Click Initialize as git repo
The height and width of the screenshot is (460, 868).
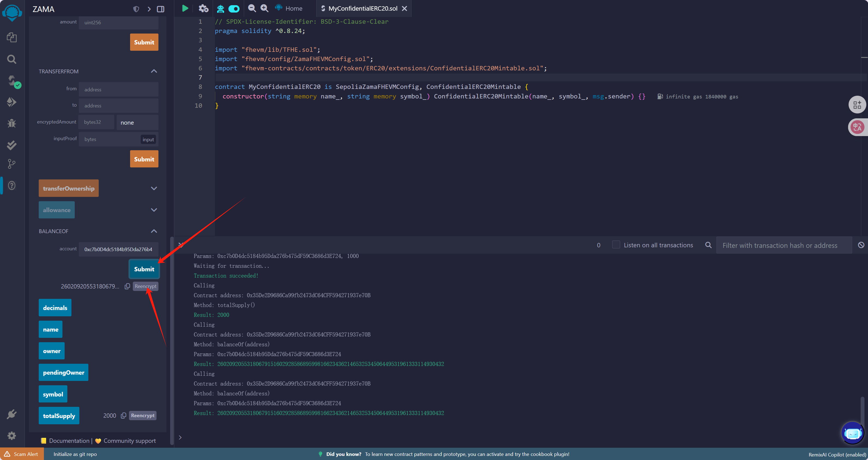75,454
